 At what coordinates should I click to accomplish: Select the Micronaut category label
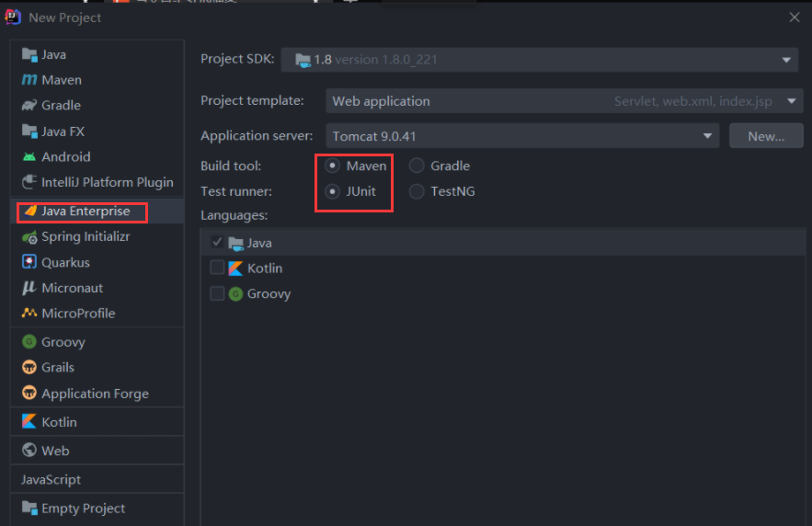pos(72,288)
